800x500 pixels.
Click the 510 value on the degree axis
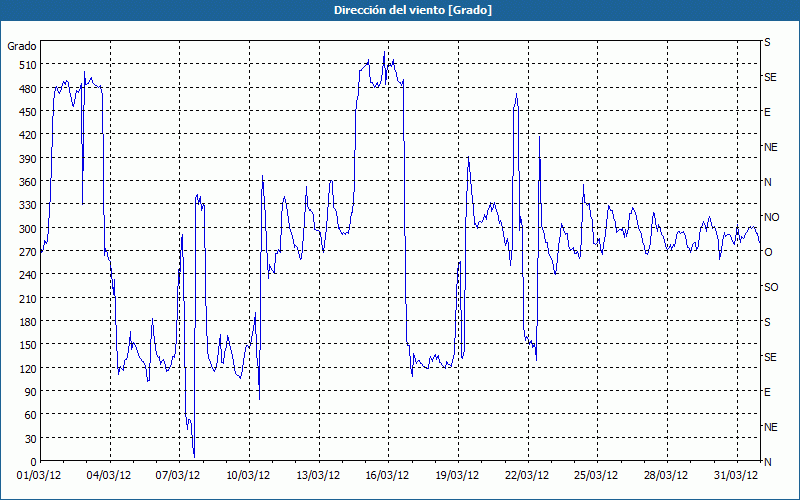[28, 65]
